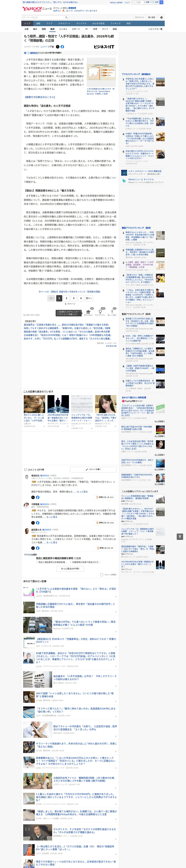The height and width of the screenshot is (868, 186).
Task: Tick the コメント非表示 checkbox
Action: click(102, 575)
